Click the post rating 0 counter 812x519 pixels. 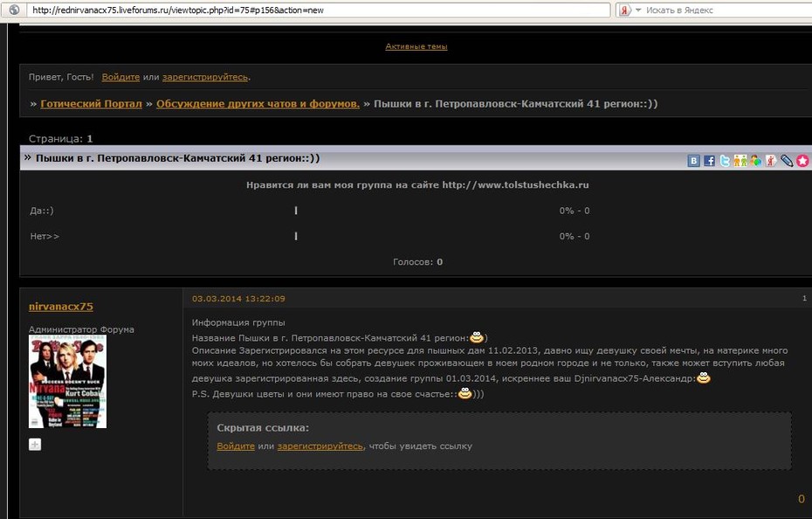pos(802,499)
